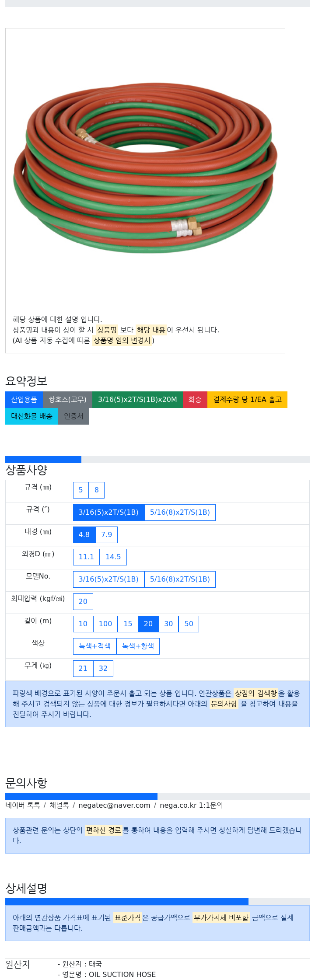Select the 화승 brand tag
315x980 pixels.
(195, 400)
